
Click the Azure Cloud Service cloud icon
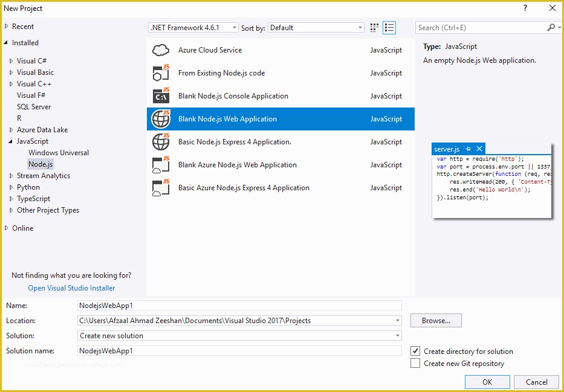point(161,50)
